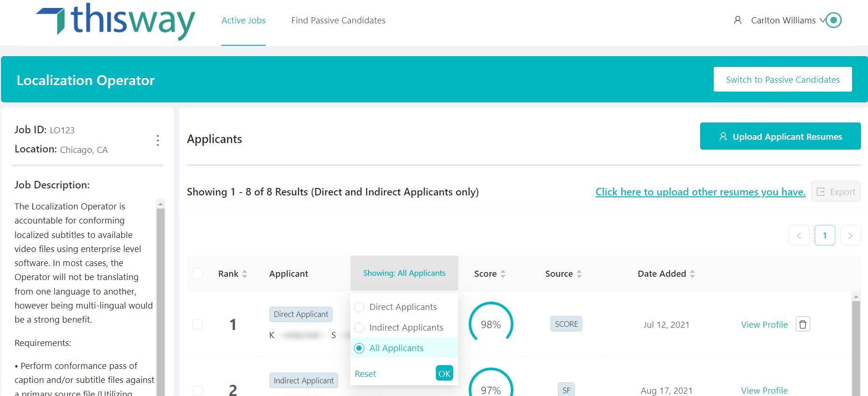Screen dimensions: 868x396
Task: Check the box for rank 2 applicant
Action: tap(197, 390)
